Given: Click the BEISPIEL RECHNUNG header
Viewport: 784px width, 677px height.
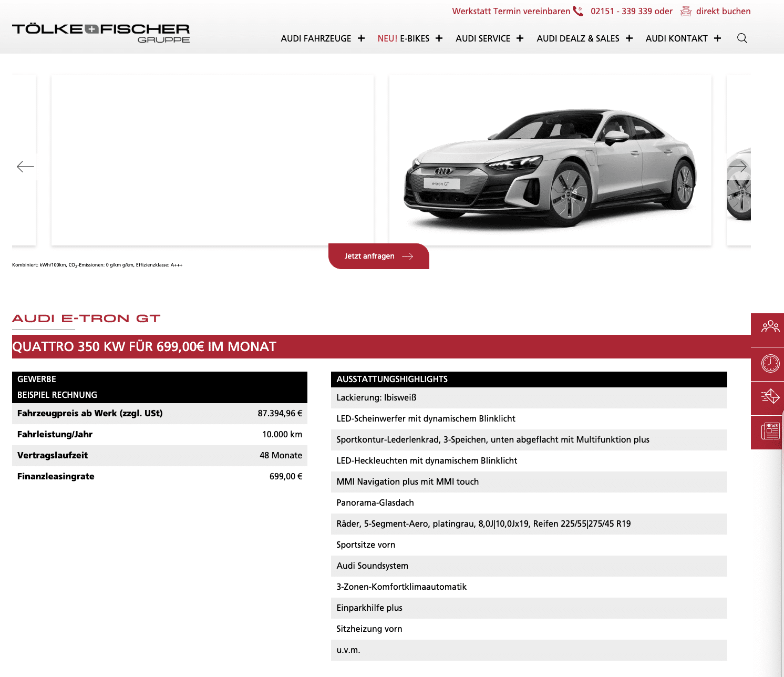Looking at the screenshot, I should click(160, 395).
